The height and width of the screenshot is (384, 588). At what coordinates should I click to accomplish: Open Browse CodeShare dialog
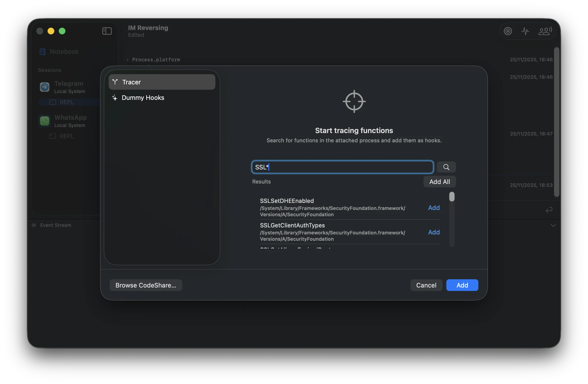[146, 285]
